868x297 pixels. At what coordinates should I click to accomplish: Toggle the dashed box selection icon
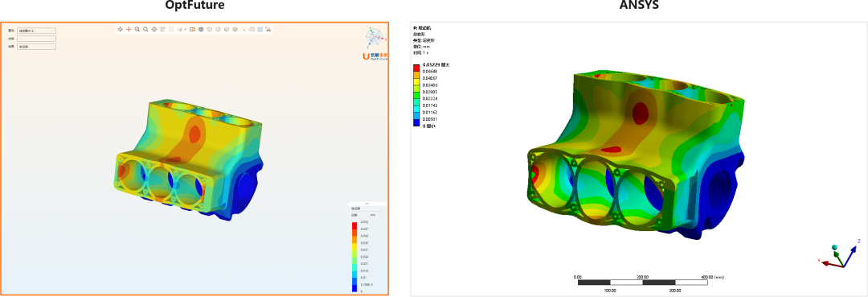pos(171,29)
